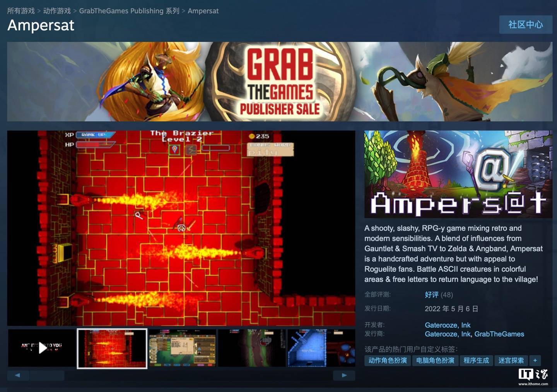The height and width of the screenshot is (392, 557).
Task: Click the left scroll arrow under thumbnails
Action: click(17, 375)
